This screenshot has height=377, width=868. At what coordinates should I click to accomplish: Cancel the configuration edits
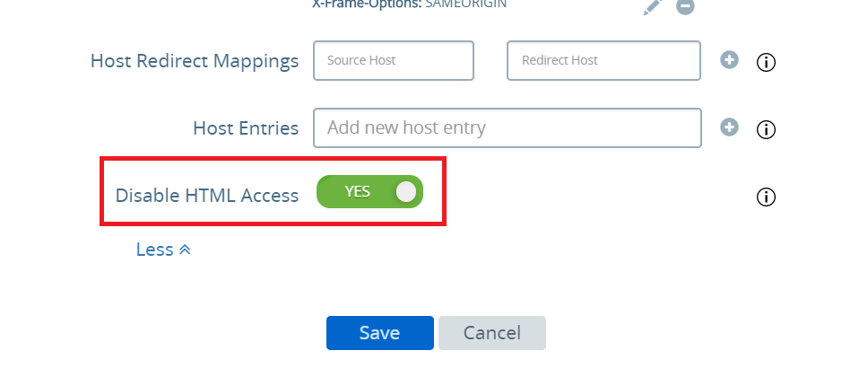click(492, 333)
